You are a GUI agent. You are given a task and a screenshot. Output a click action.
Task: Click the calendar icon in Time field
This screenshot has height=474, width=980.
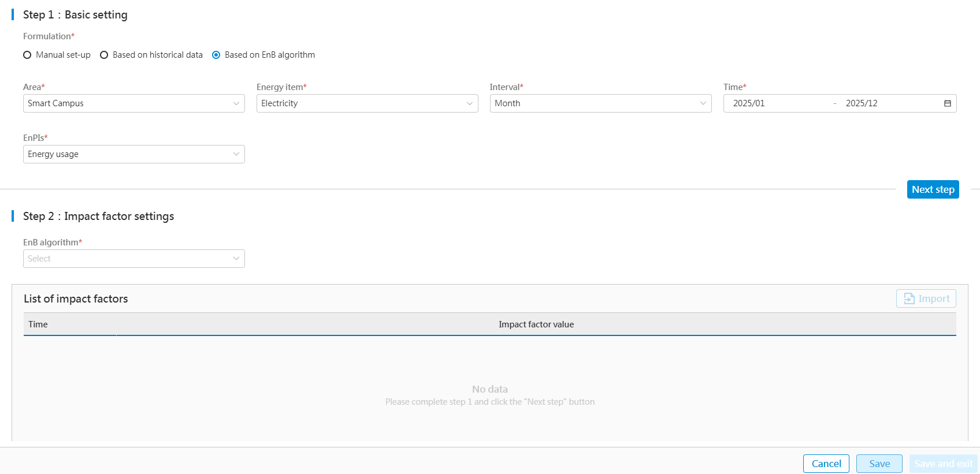(x=948, y=103)
